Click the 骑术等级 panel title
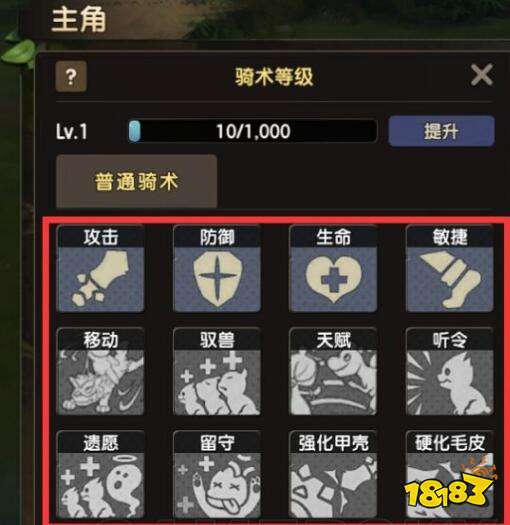The width and height of the screenshot is (510, 525). coord(274,77)
